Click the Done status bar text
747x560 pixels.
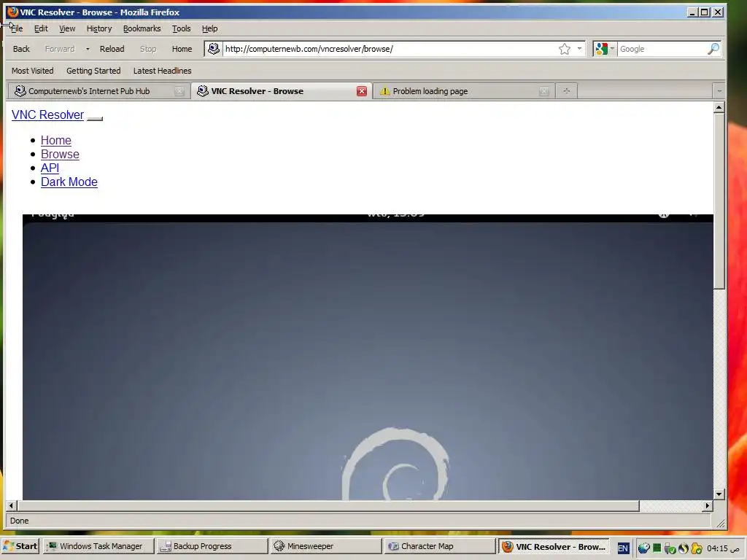pos(20,521)
